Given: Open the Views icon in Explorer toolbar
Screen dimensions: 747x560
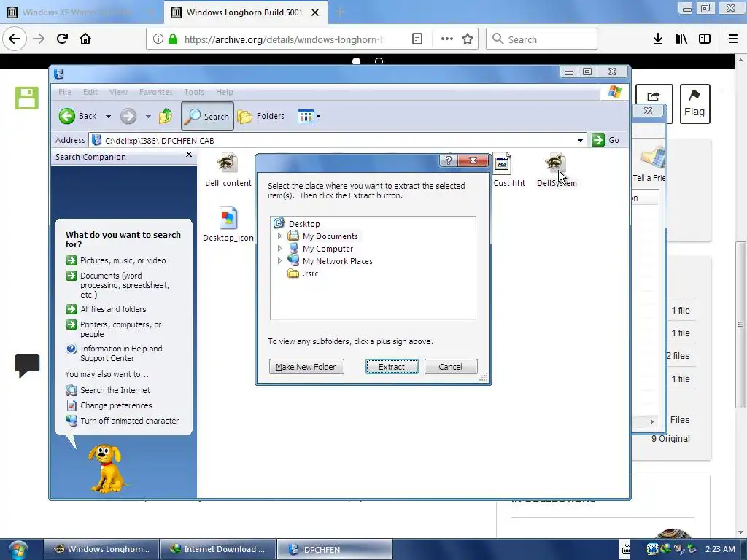Looking at the screenshot, I should (306, 116).
